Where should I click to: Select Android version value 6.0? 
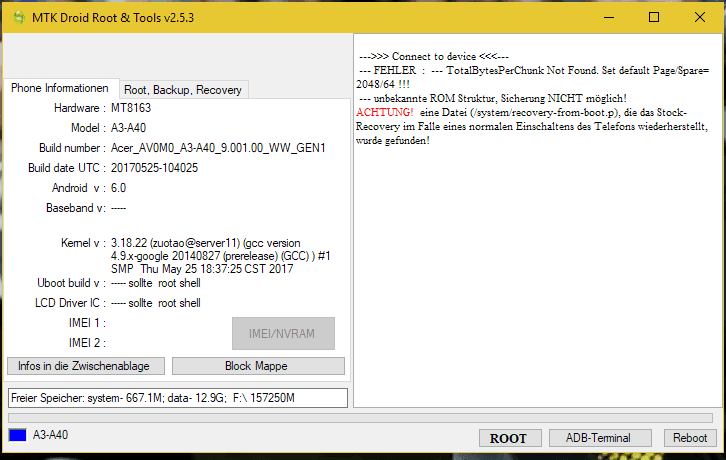(x=118, y=188)
